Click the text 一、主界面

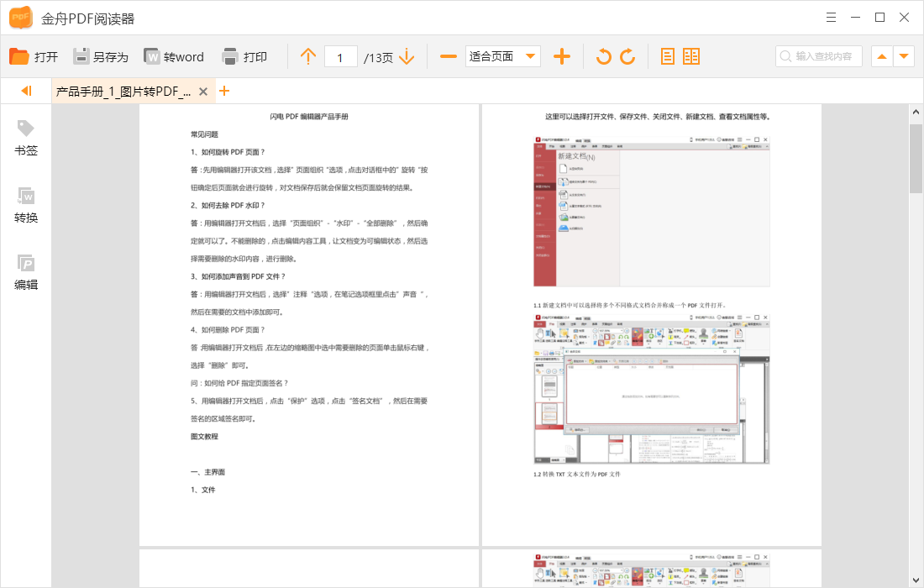click(207, 472)
